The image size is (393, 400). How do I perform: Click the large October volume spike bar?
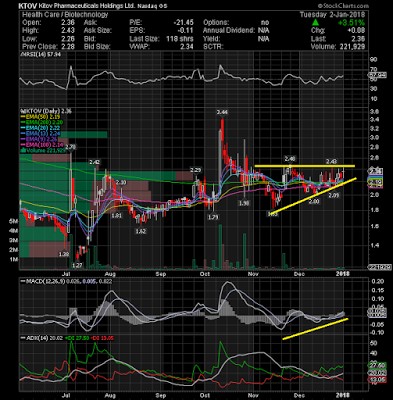(x=220, y=246)
